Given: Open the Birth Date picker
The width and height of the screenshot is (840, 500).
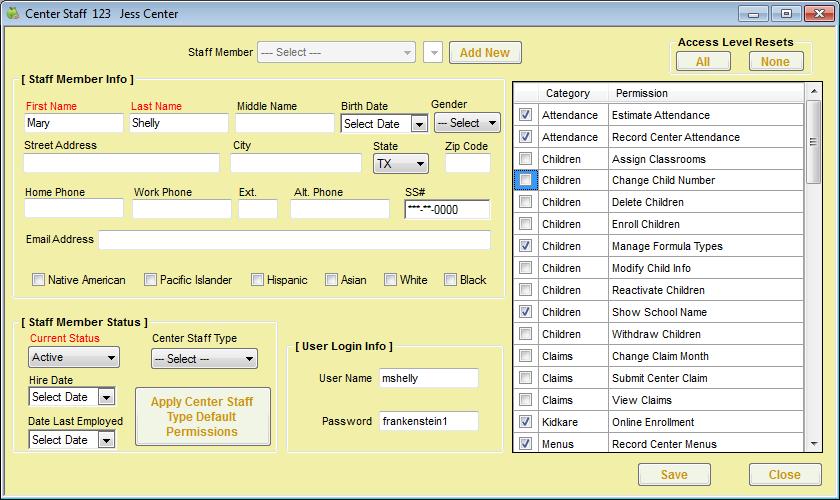Looking at the screenshot, I should click(419, 124).
